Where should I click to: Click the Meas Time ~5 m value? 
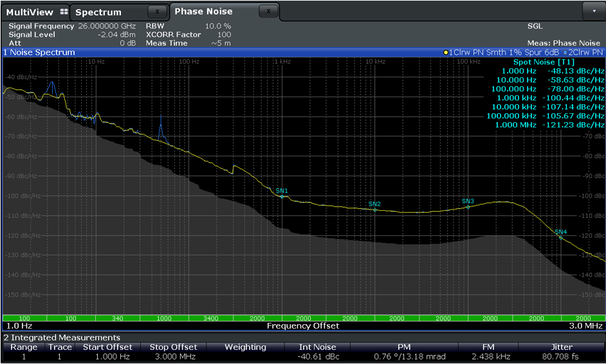(221, 43)
